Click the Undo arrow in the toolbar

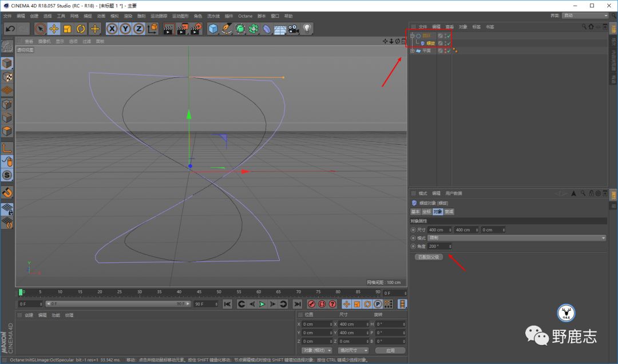[10, 29]
